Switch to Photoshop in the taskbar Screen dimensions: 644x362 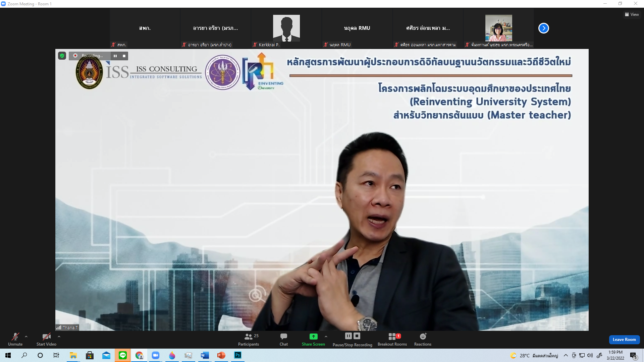(x=238, y=355)
